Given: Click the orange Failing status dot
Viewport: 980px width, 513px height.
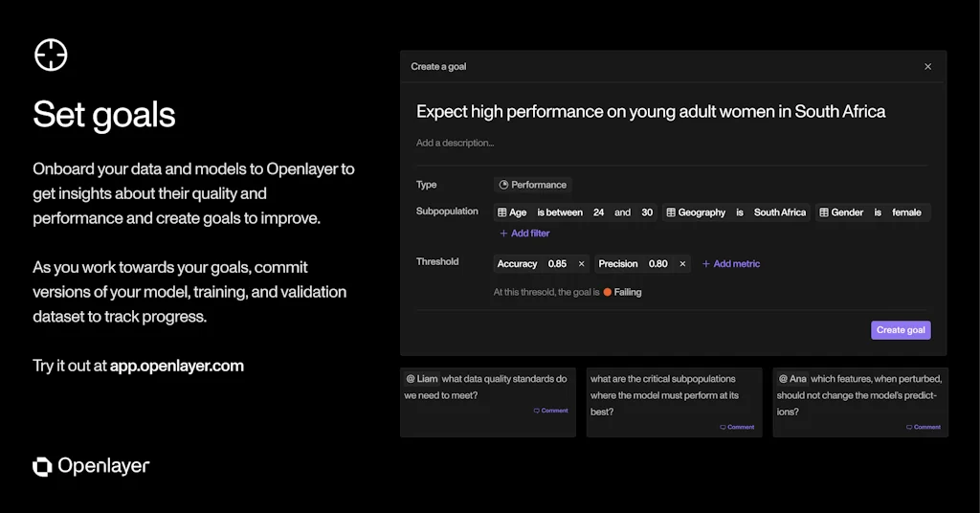Looking at the screenshot, I should coord(608,292).
